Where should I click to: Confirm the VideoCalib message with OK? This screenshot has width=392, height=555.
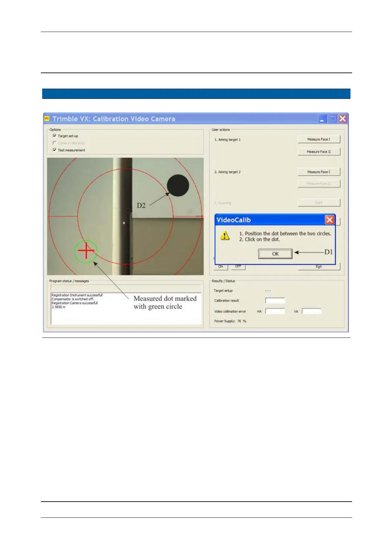coord(275,254)
